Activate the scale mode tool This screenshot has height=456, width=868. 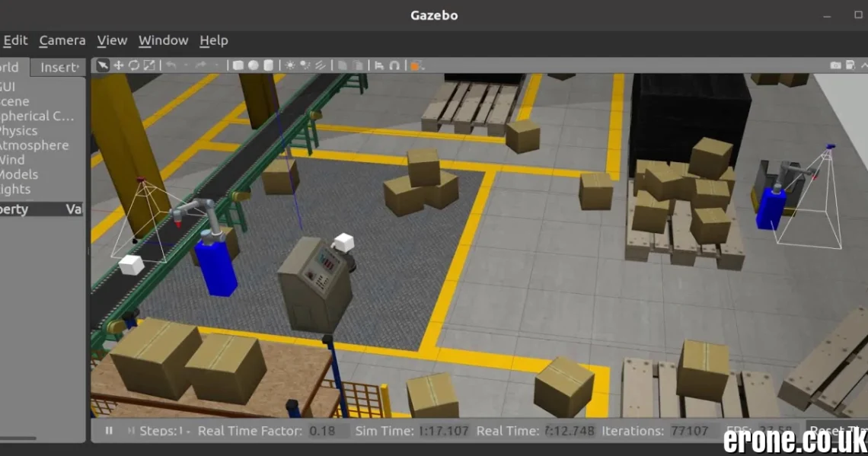149,65
